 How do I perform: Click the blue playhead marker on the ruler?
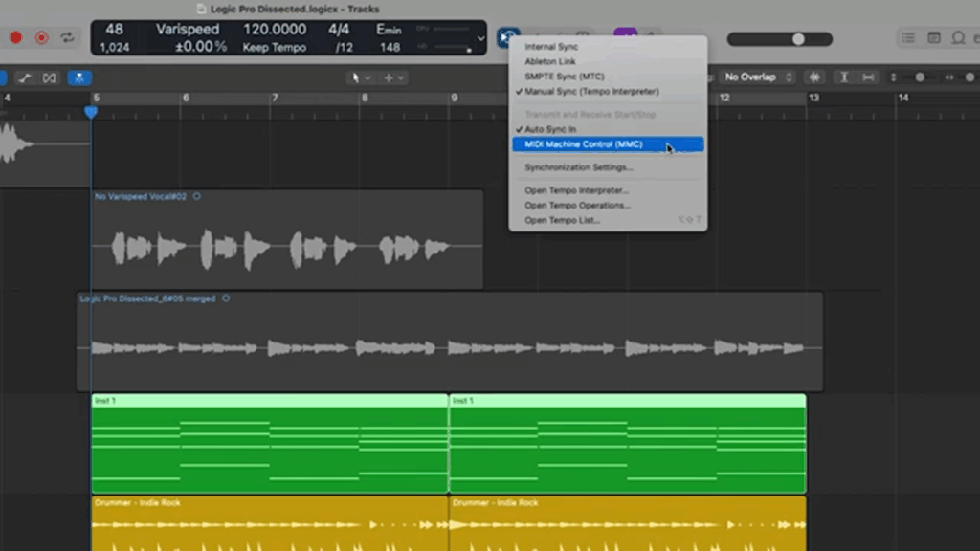coord(91,113)
